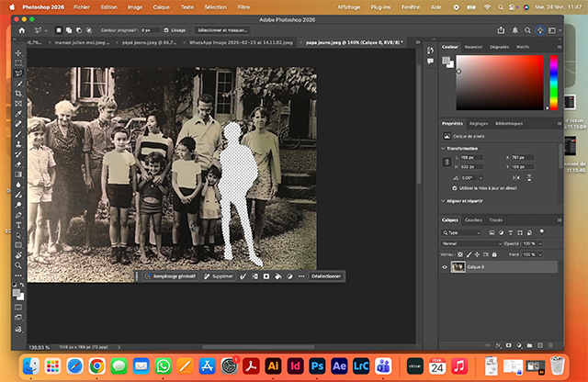
Task: Toggle 'Utiliser la mise à jour en direct'
Action: coord(455,188)
